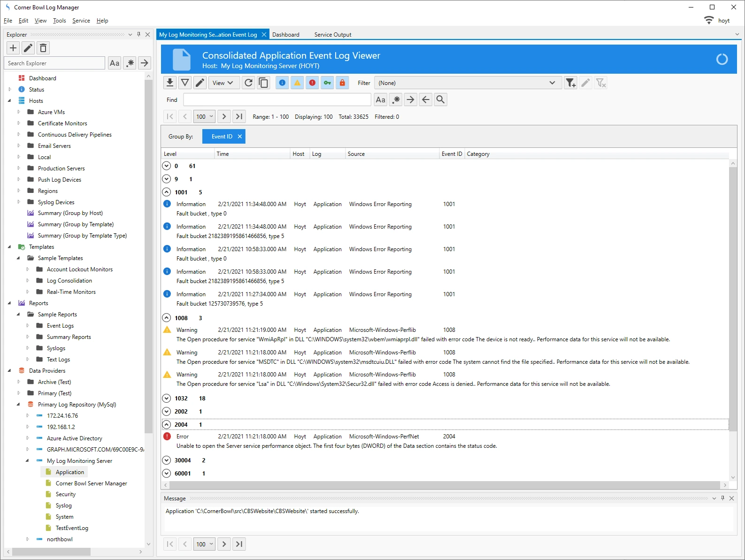
Task: Sort by the Level column header
Action: click(188, 153)
